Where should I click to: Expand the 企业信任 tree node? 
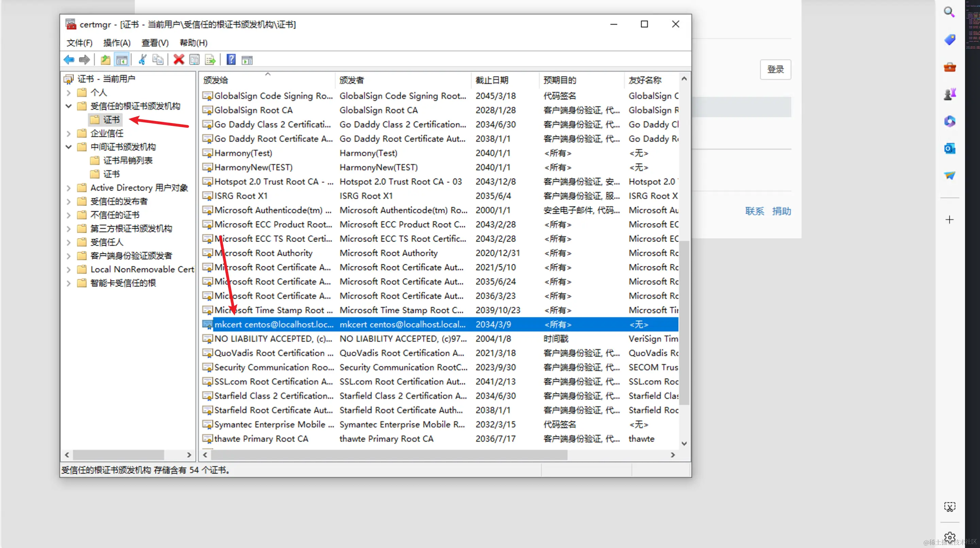pyautogui.click(x=68, y=134)
